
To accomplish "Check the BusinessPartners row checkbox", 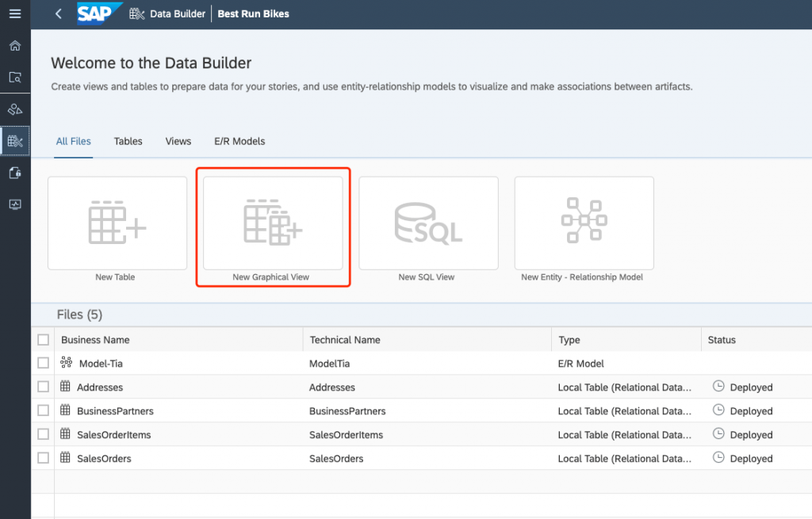I will [x=44, y=410].
